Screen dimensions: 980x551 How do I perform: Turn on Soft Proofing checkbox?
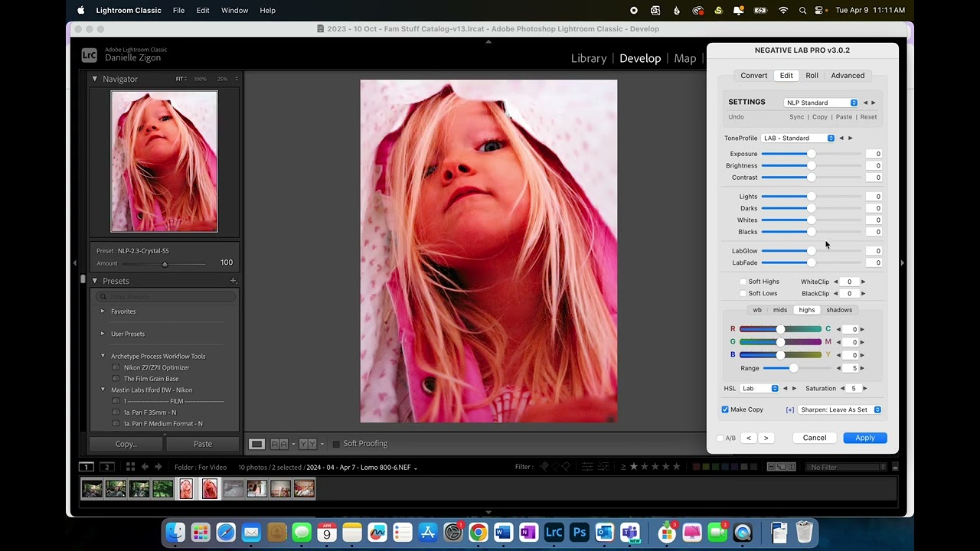click(x=335, y=444)
